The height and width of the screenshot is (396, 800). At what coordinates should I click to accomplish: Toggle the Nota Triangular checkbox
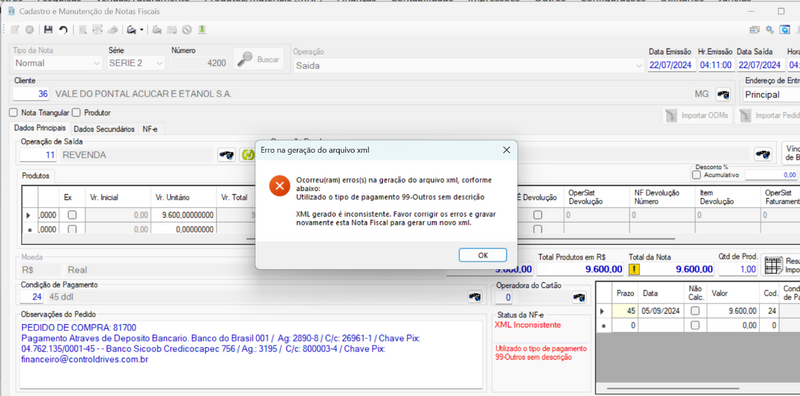13,112
